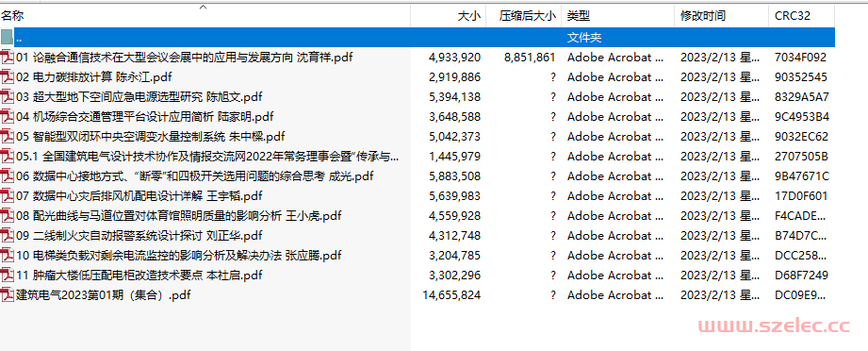Click size value 4,559,928
This screenshot has width=868, height=351.
coord(454,216)
